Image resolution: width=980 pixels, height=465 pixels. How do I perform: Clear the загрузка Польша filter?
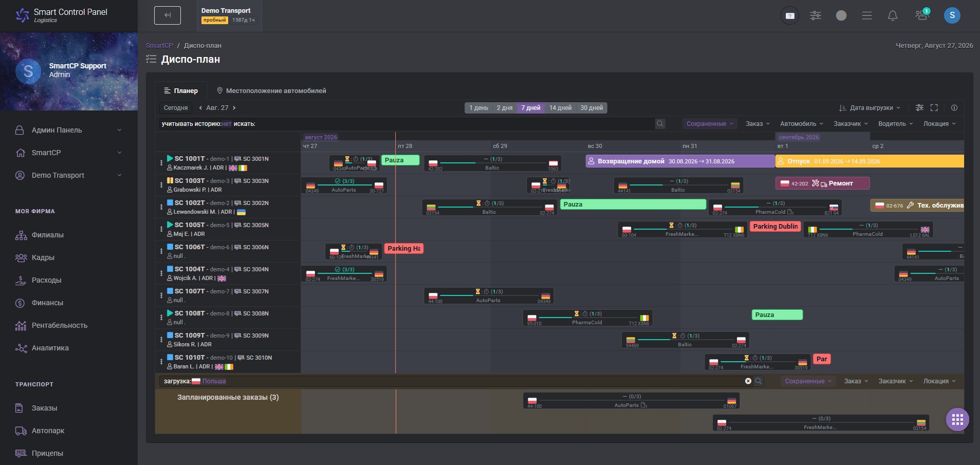tap(748, 381)
